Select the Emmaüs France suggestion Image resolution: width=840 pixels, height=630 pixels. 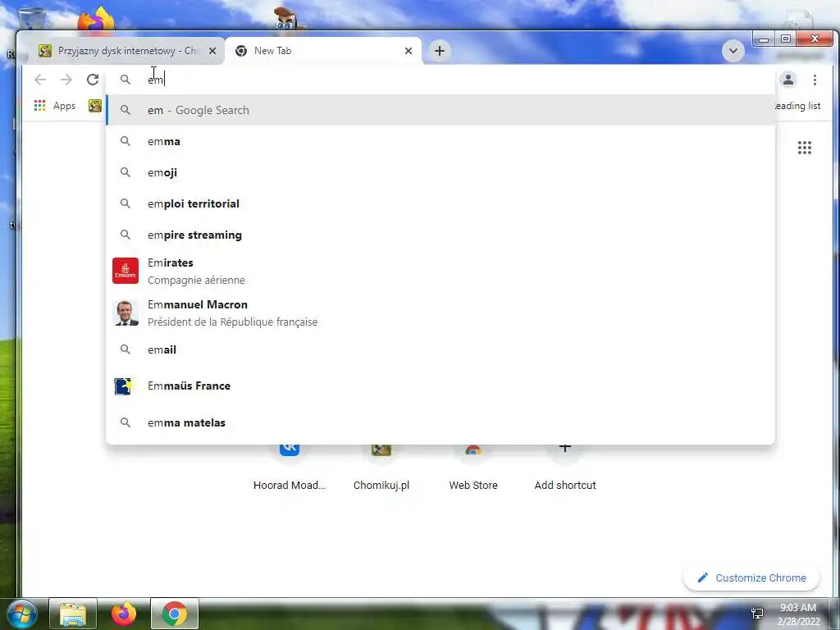pos(441,386)
